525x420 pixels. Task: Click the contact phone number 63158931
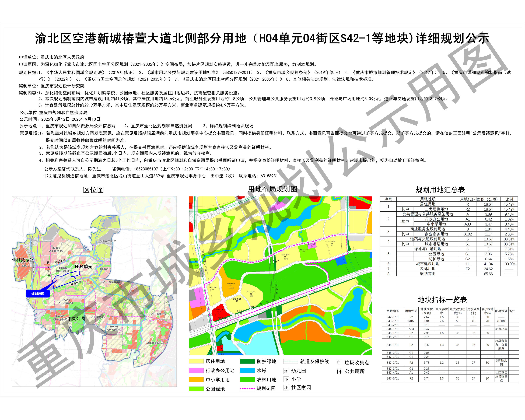[x=269, y=176]
